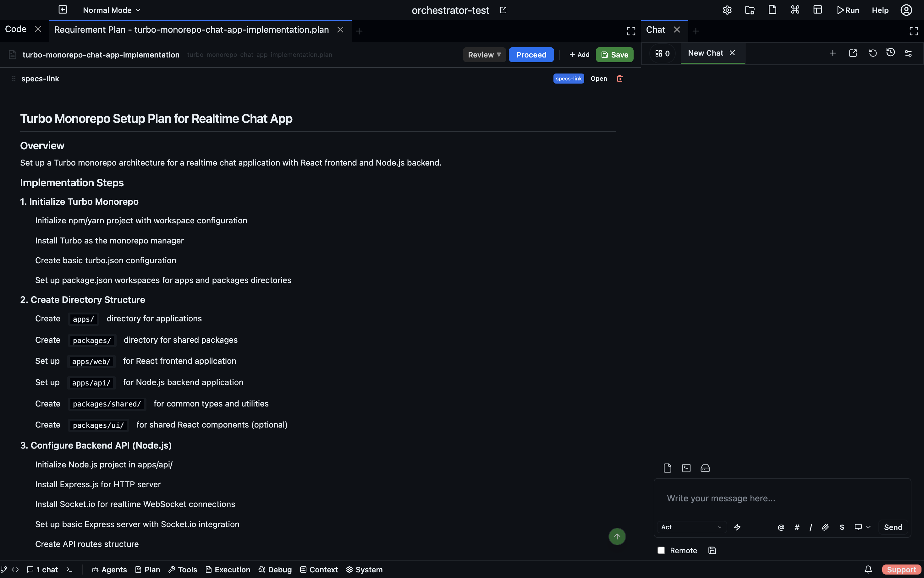This screenshot has width=924, height=578.
Task: Open the Act mode dropdown
Action: (x=691, y=527)
